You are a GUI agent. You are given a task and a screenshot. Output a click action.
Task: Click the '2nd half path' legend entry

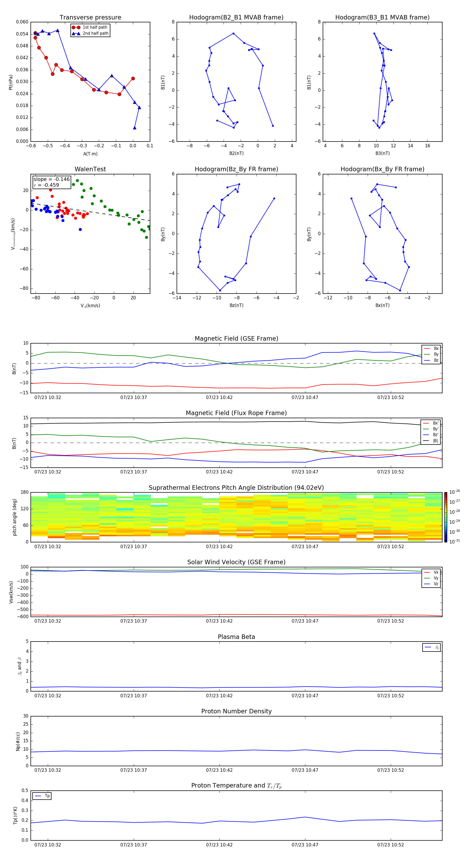90,33
